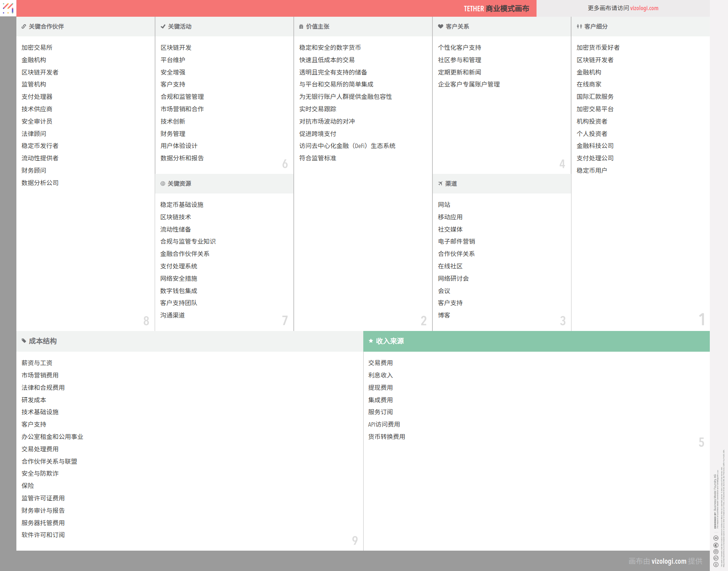
Task: Click the vizologi.com footer credit link
Action: pyautogui.click(x=669, y=561)
